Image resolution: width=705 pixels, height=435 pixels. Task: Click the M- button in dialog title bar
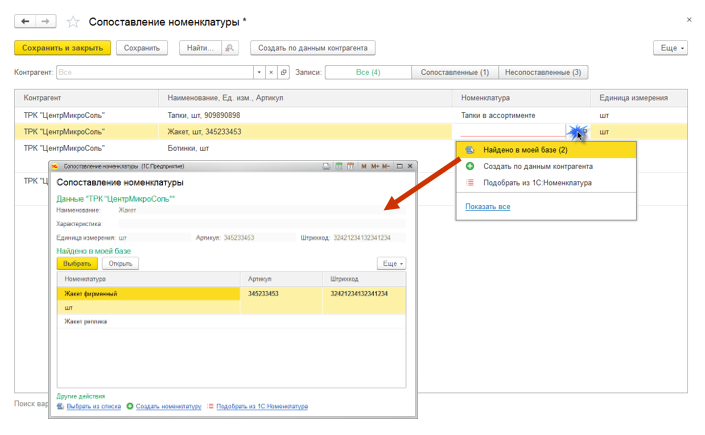click(x=386, y=166)
